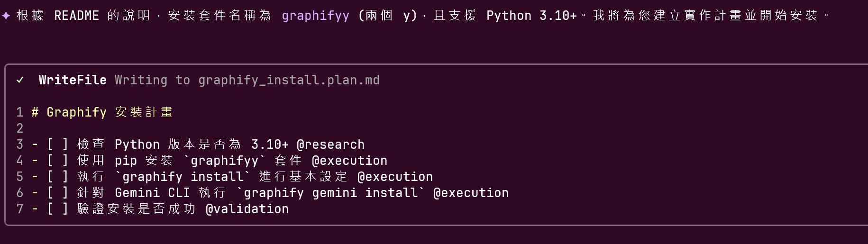Click line number 1 in the file preview
Image resolution: width=868 pixels, height=244 pixels.
(19, 112)
